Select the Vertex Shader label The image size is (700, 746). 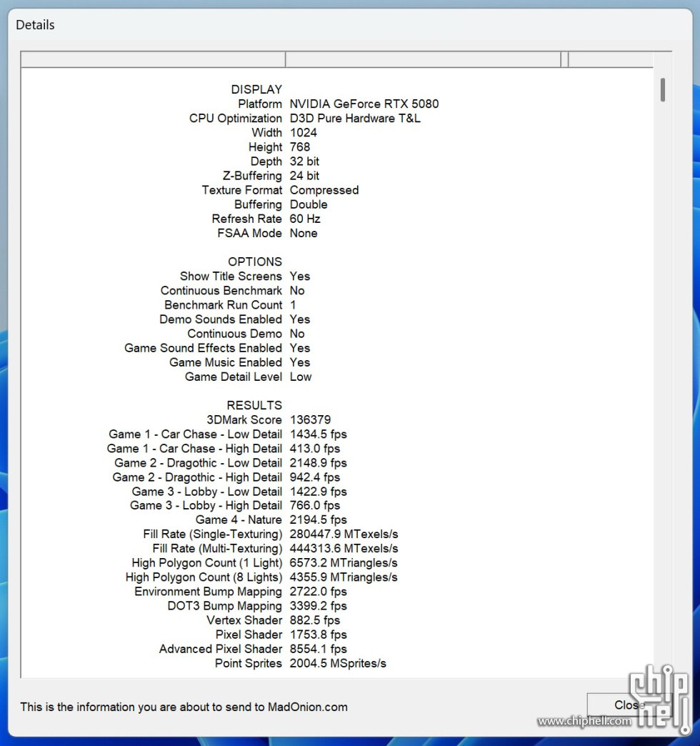(244, 620)
